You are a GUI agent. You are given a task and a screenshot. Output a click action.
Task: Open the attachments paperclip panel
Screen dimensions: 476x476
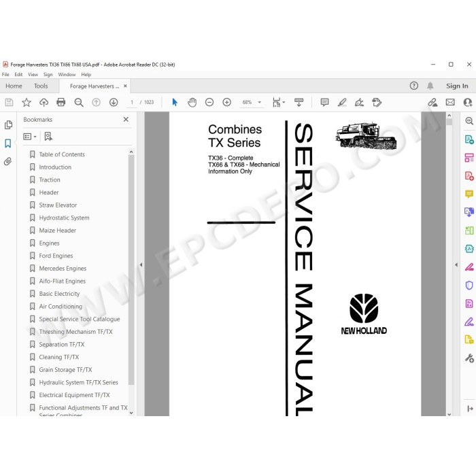coord(8,161)
